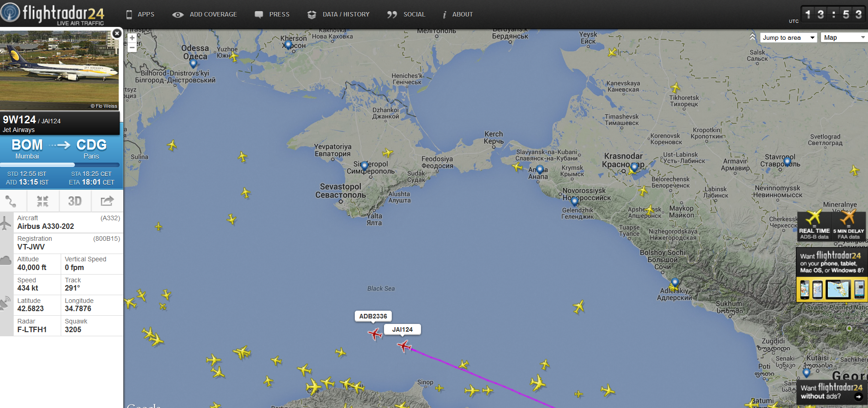Open the Jump to area dropdown
Screen dimensions: 868x408
[x=789, y=37]
